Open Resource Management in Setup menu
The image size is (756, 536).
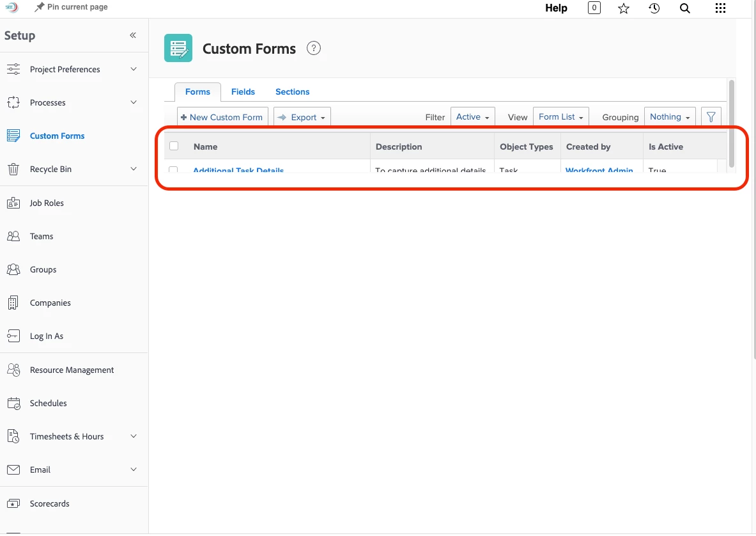[x=72, y=370]
